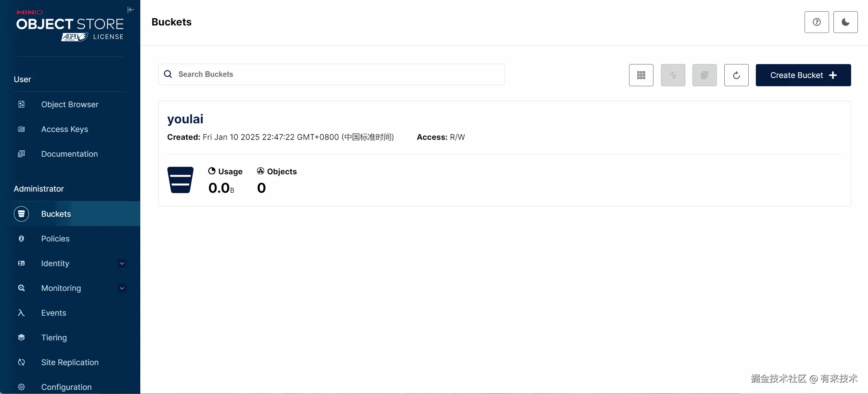868x394 pixels.
Task: Open the Object Browser
Action: [x=70, y=104]
